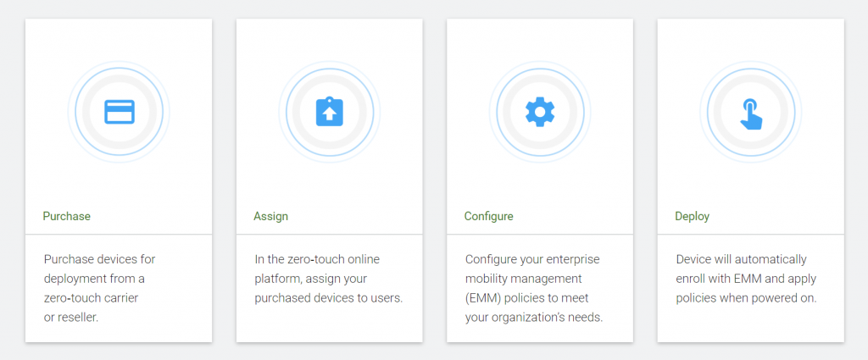Click the divider line under Purchase title
The height and width of the screenshot is (360, 868).
(x=119, y=234)
